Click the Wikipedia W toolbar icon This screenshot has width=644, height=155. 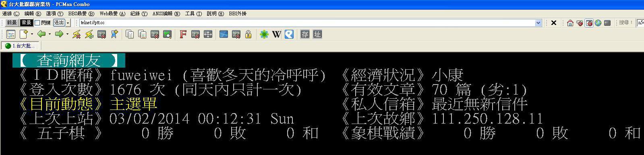coord(276,35)
